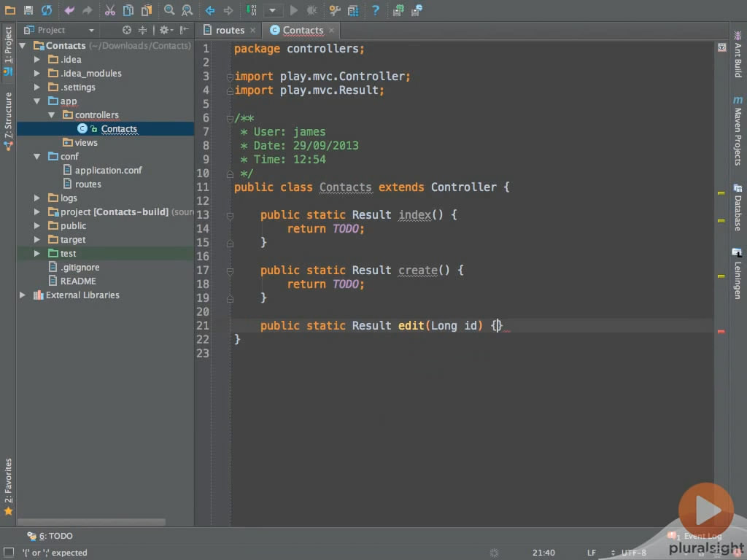Open the 6: TODO tool window
747x560 pixels.
[x=50, y=536]
